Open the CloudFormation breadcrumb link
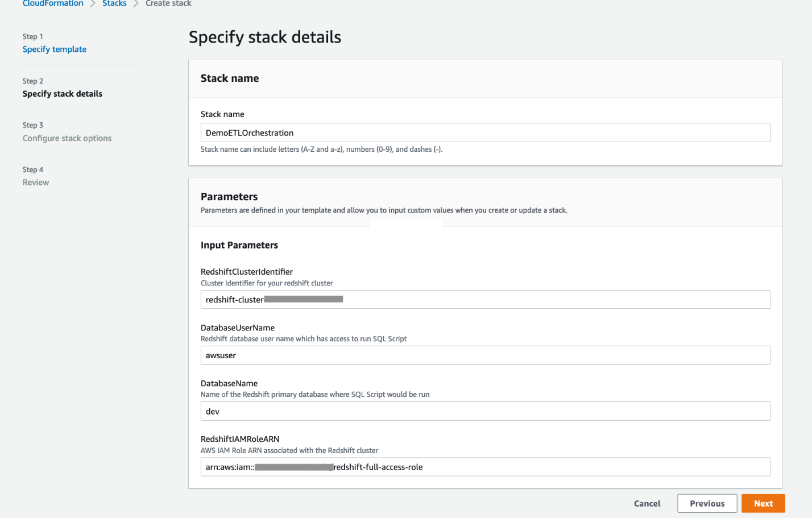 [52, 3]
